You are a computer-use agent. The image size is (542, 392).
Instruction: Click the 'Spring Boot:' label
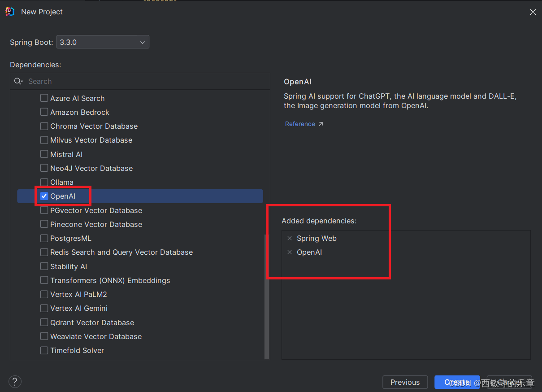pyautogui.click(x=31, y=42)
